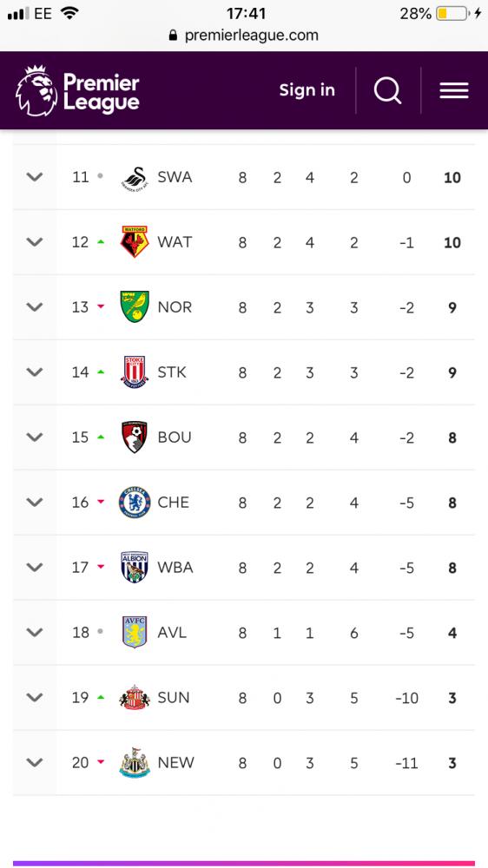Expand the WBA row chevron
The image size is (488, 868).
(x=35, y=568)
